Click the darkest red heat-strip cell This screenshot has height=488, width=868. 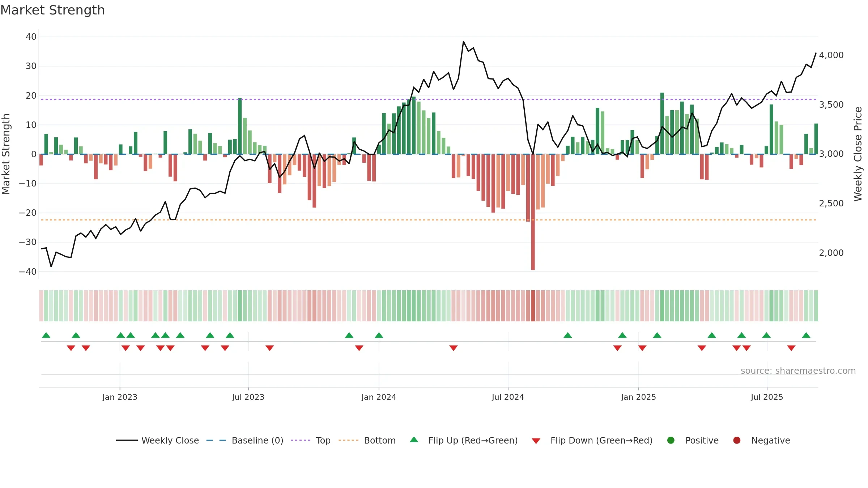pos(533,306)
